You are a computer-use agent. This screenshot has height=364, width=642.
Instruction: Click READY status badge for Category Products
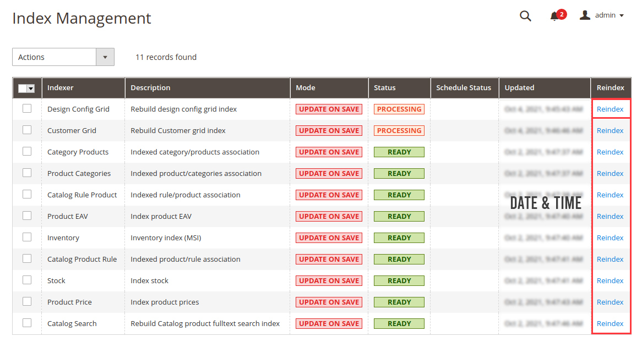click(399, 152)
